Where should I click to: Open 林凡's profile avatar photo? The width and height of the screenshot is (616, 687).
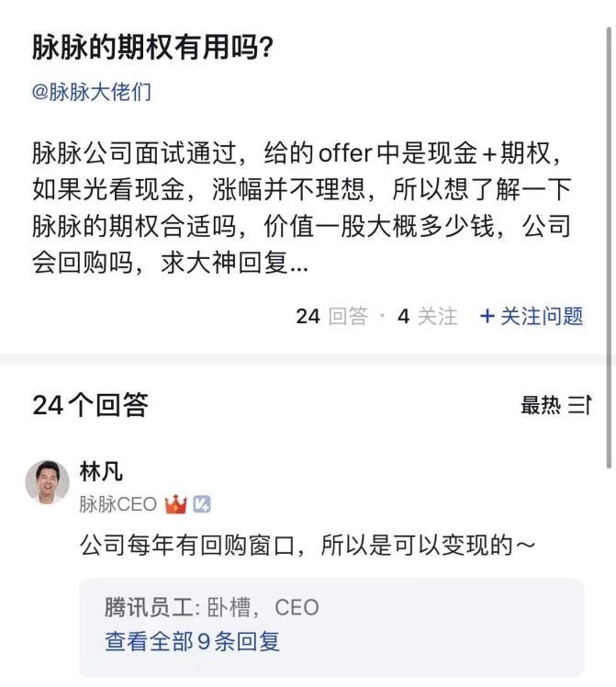click(48, 482)
